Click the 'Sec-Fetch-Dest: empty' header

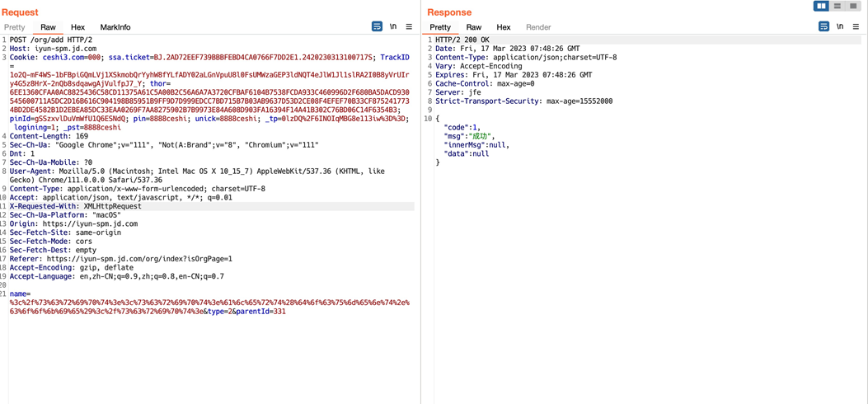[53, 250]
